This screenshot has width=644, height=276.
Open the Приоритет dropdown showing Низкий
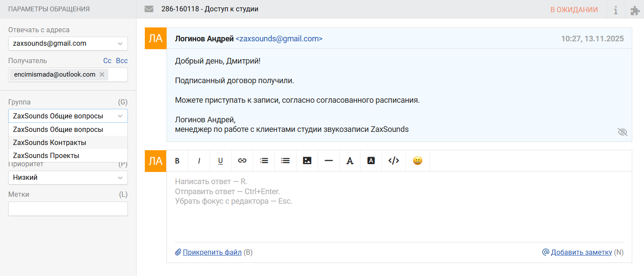pos(68,178)
